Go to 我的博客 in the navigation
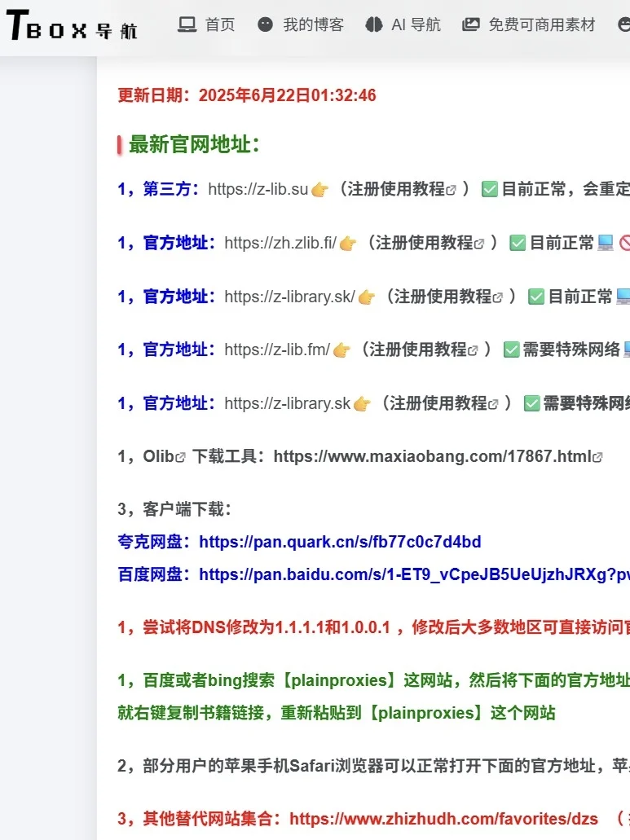This screenshot has width=630, height=840. pyautogui.click(x=314, y=24)
